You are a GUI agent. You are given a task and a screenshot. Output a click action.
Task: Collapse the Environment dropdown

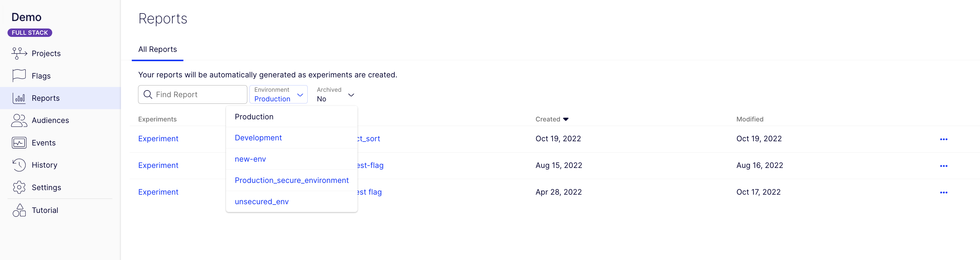300,95
